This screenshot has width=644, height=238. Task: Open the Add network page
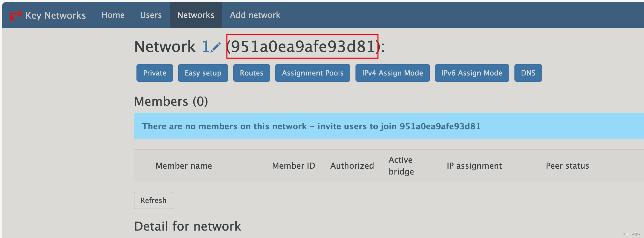pyautogui.click(x=255, y=15)
